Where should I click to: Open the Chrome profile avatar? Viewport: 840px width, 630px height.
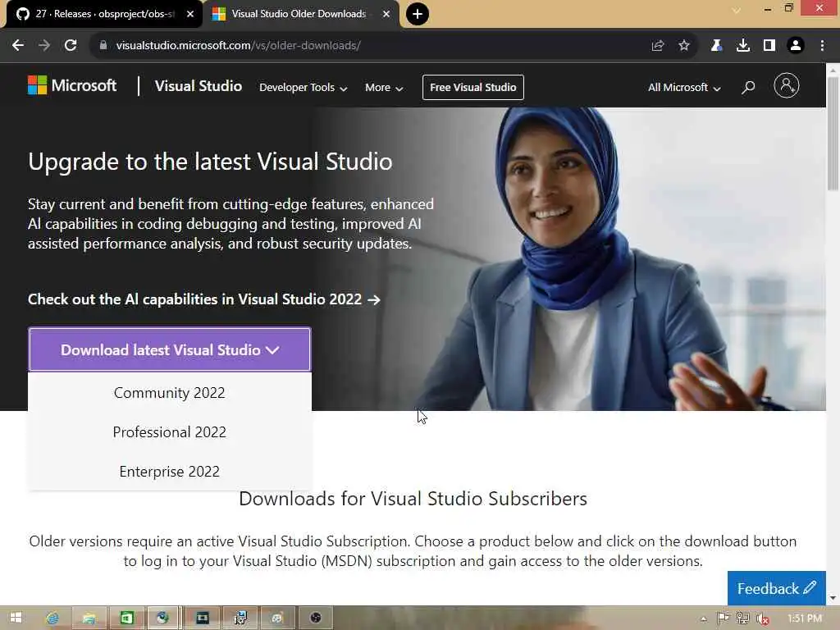tap(796, 46)
